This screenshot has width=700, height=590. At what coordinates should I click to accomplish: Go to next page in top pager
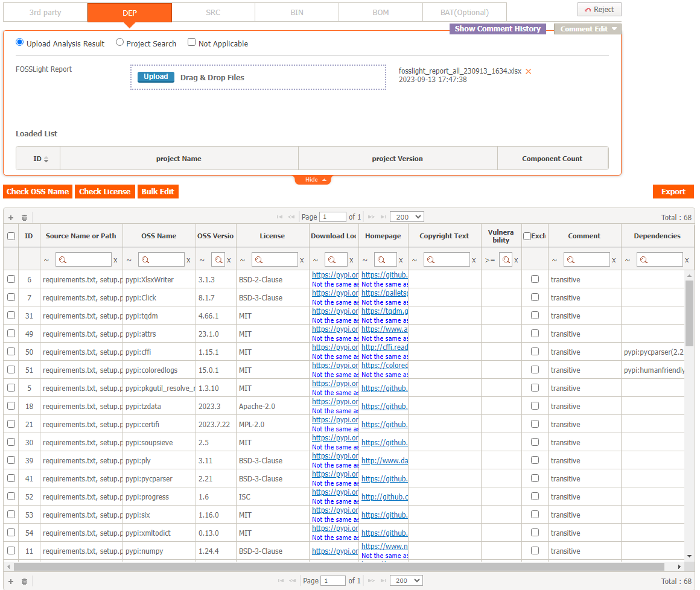pos(371,217)
